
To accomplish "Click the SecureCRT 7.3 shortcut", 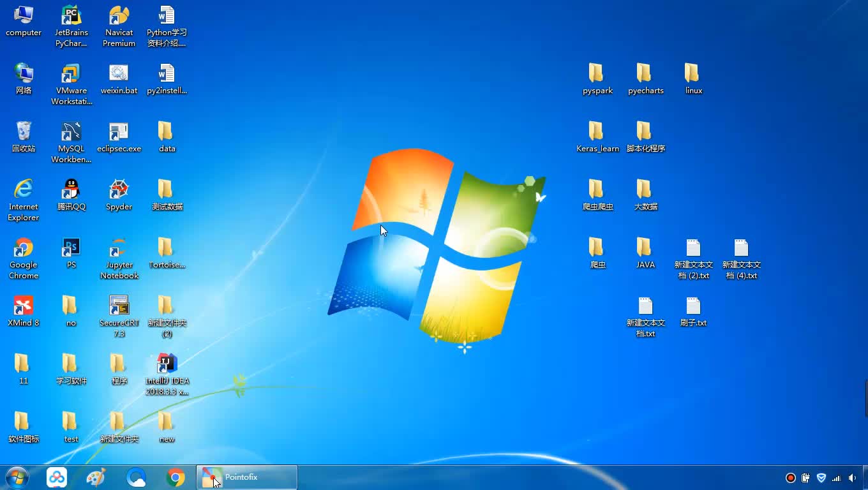I will (x=119, y=306).
